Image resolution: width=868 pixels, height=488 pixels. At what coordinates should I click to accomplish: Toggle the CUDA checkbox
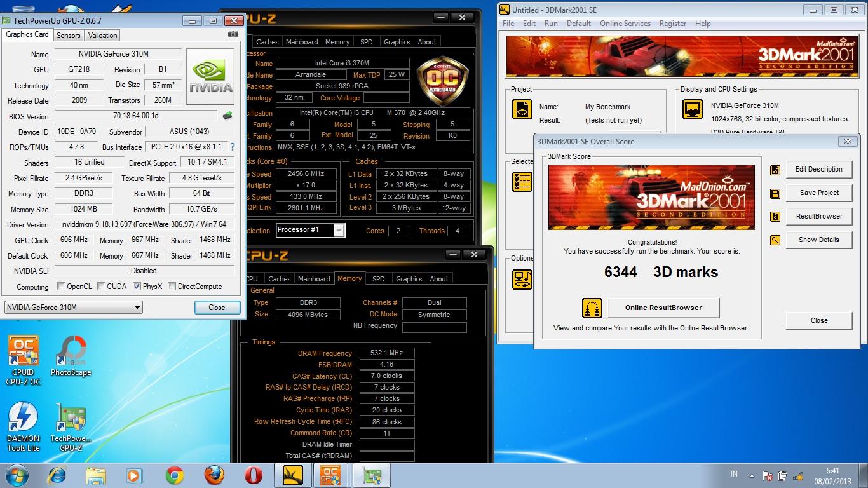coord(101,287)
